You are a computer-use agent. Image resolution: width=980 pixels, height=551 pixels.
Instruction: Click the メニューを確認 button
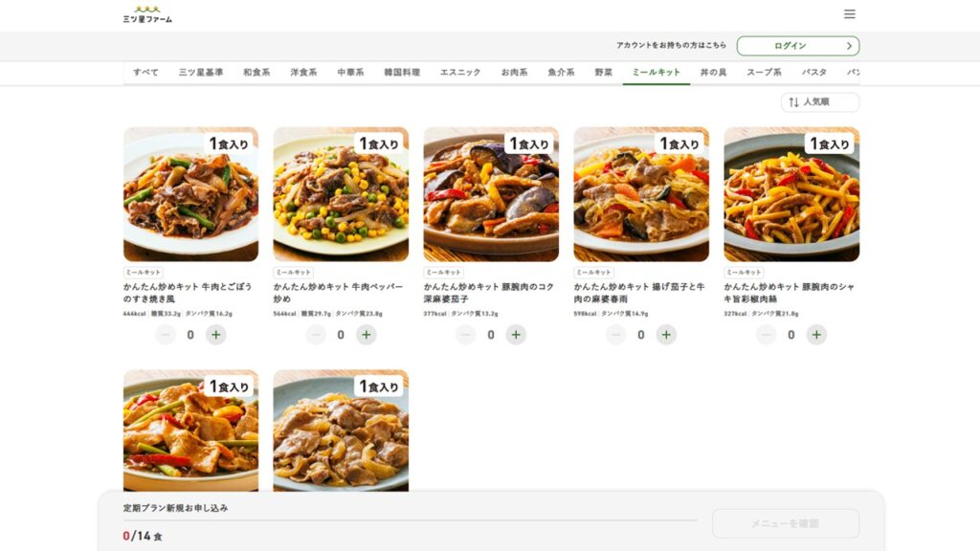point(785,523)
